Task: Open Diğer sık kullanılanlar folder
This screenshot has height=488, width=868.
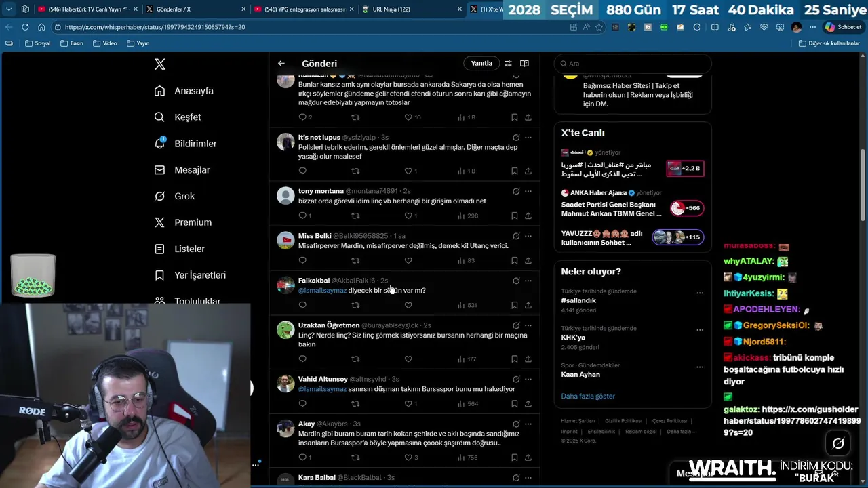Action: click(x=829, y=43)
